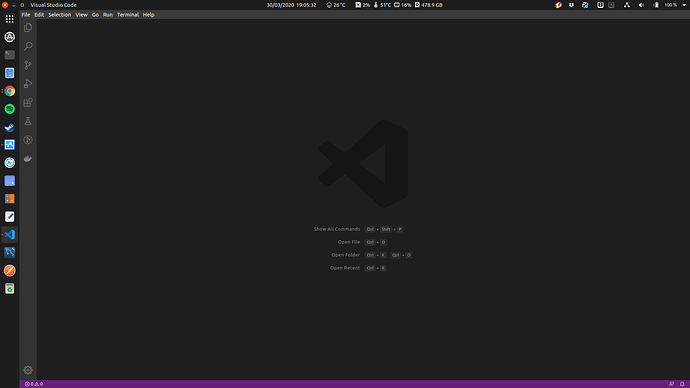690x388 pixels.
Task: Open the Explorer view in the activity bar
Action: click(28, 28)
